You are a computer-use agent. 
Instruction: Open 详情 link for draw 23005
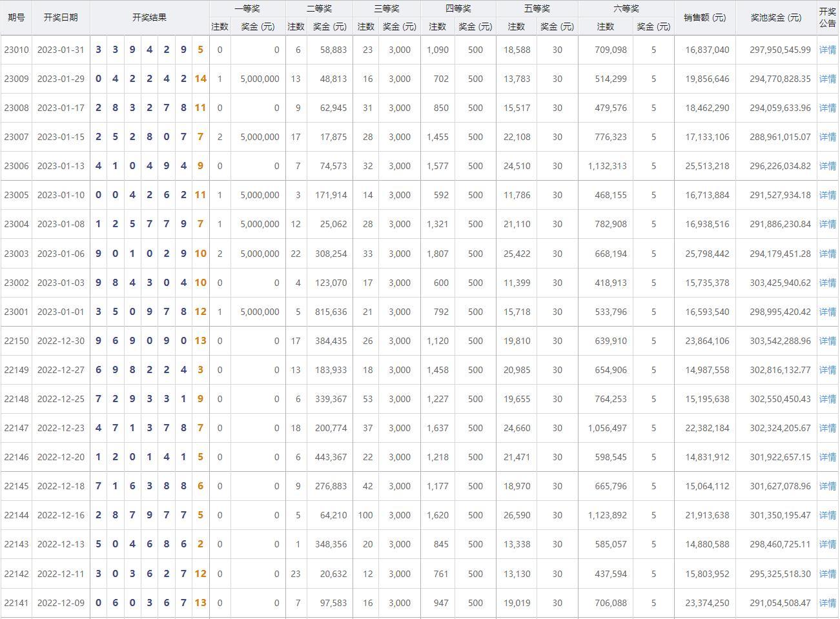[x=827, y=195]
